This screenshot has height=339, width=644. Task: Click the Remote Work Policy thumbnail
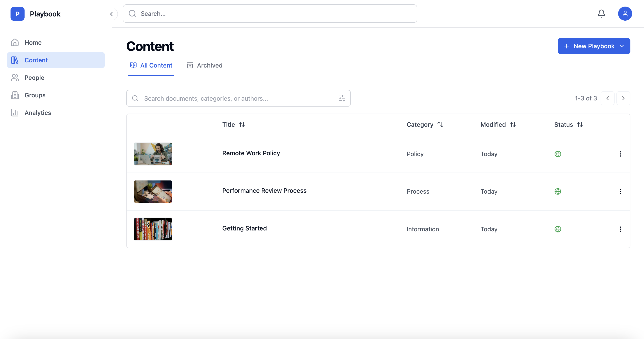point(153,154)
